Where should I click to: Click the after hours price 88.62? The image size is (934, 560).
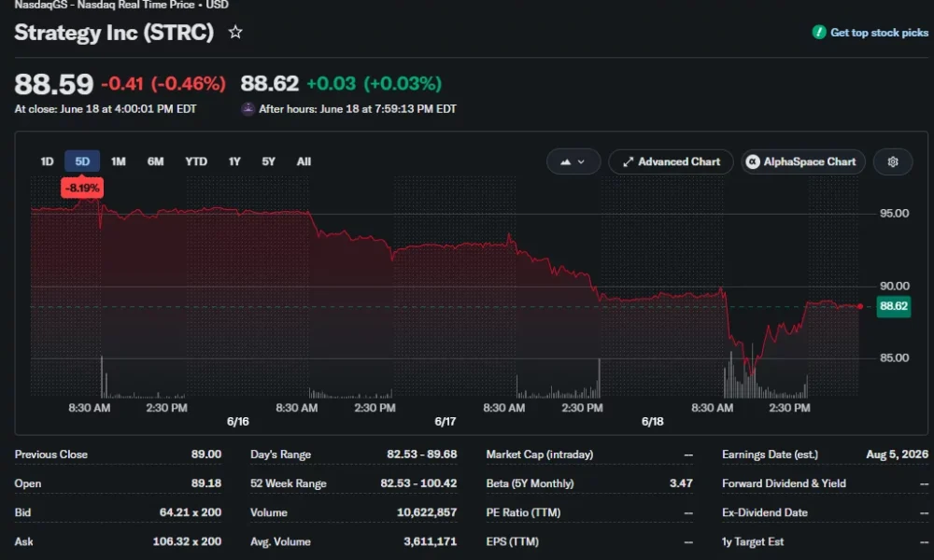pos(269,84)
